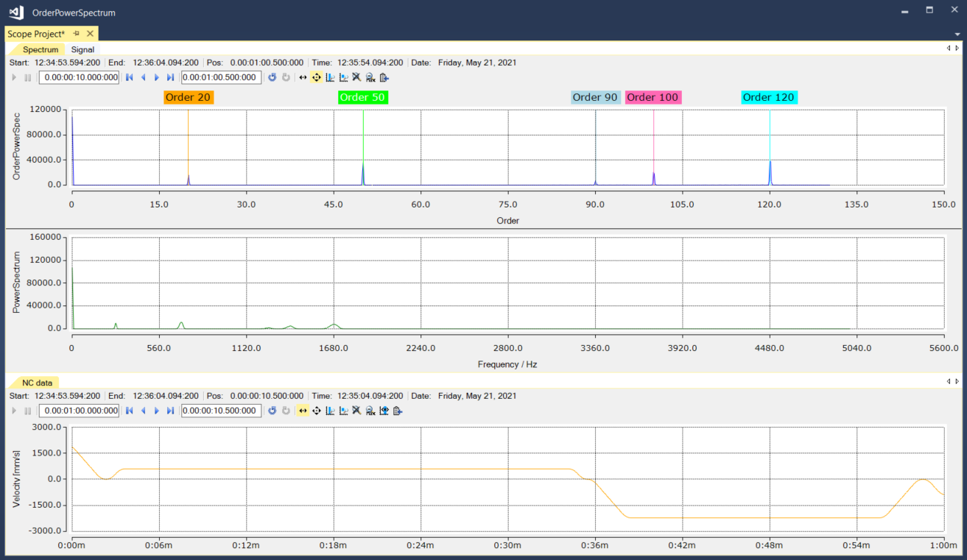Enable horizontal panning in the Spectrum toolbar

(303, 77)
